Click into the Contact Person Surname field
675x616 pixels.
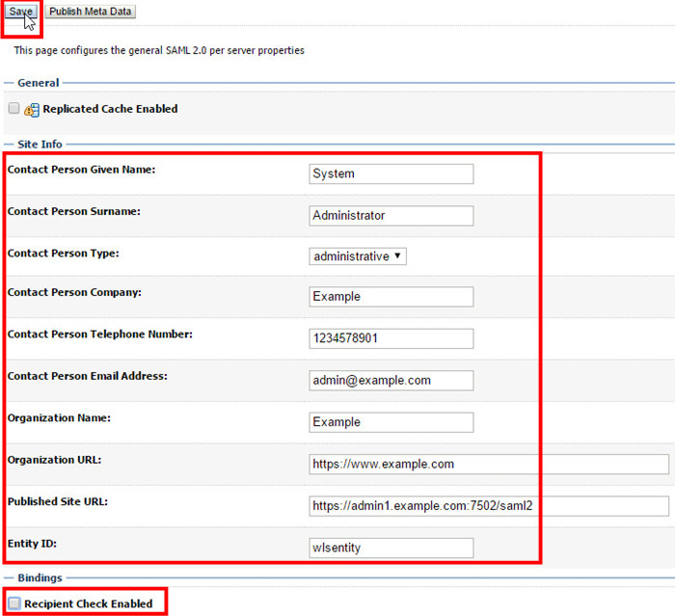[391, 216]
